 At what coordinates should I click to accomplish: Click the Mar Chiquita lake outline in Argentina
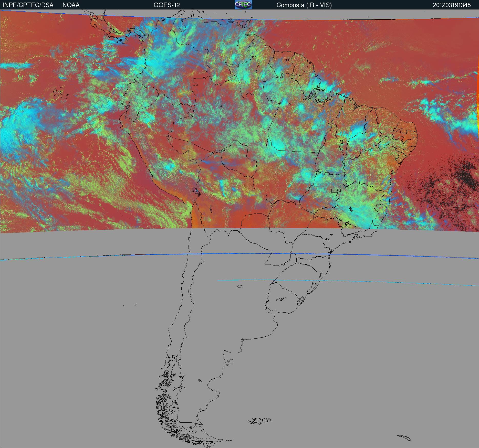pos(240,286)
